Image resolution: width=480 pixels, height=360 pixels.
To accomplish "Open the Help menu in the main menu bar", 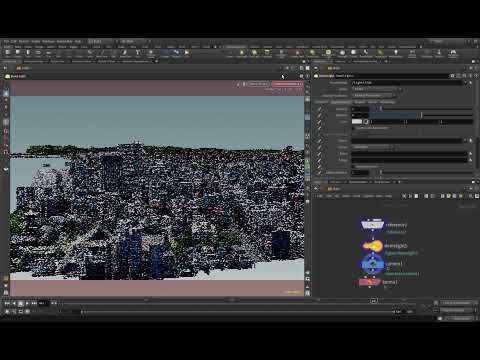I will coord(77,42).
